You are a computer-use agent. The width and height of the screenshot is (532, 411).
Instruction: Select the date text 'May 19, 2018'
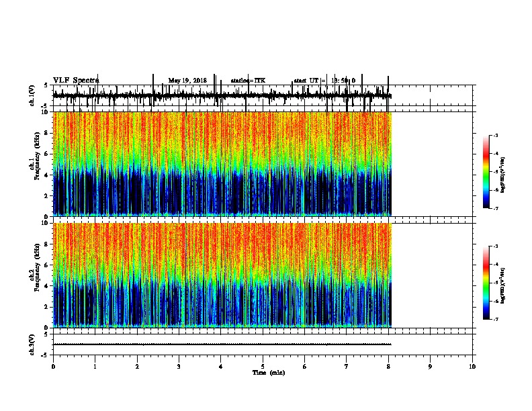[x=187, y=81]
